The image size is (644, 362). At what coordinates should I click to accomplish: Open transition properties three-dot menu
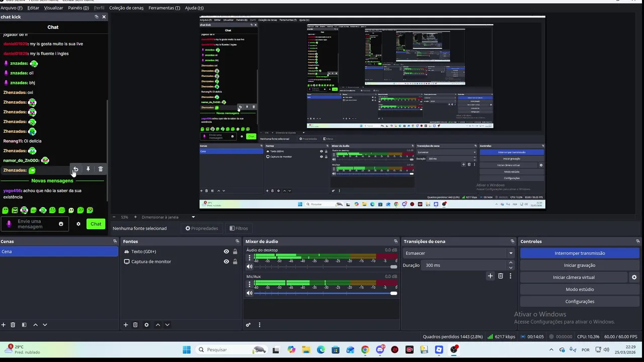(x=510, y=276)
